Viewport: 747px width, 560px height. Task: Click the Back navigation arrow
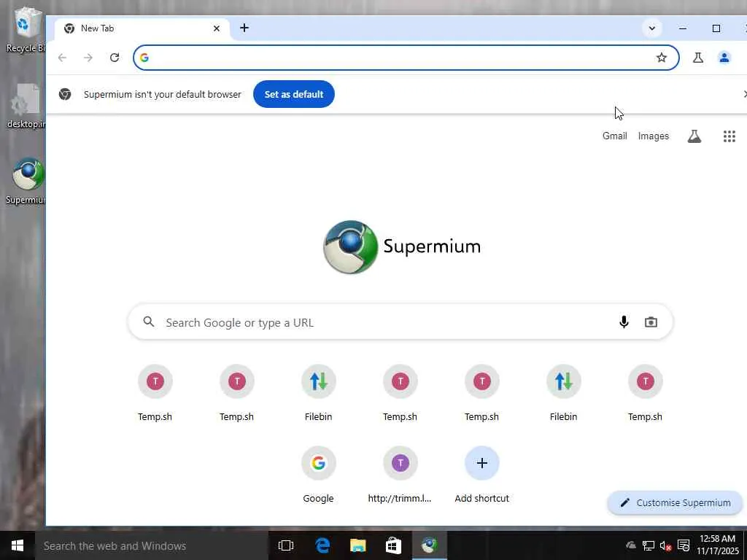tap(62, 58)
